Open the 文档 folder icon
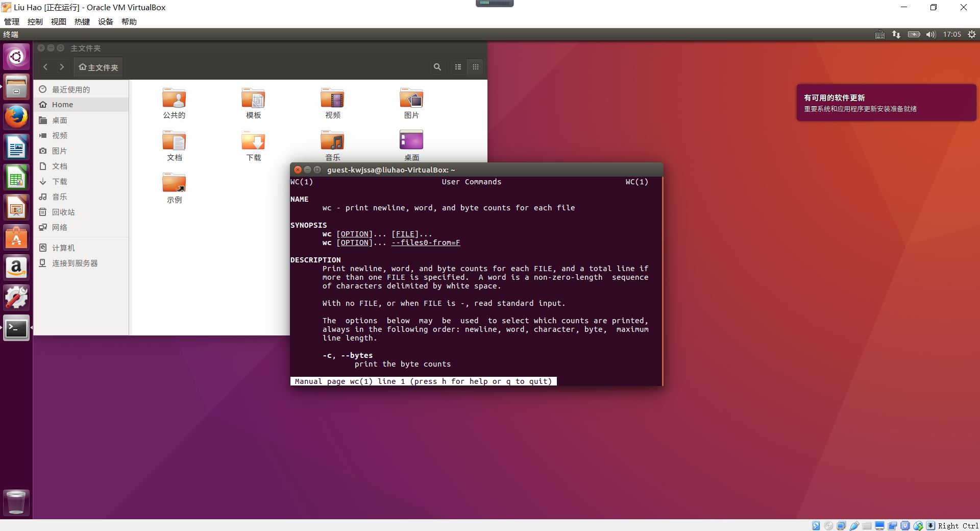Viewport: 980px width, 531px height. pos(174,146)
